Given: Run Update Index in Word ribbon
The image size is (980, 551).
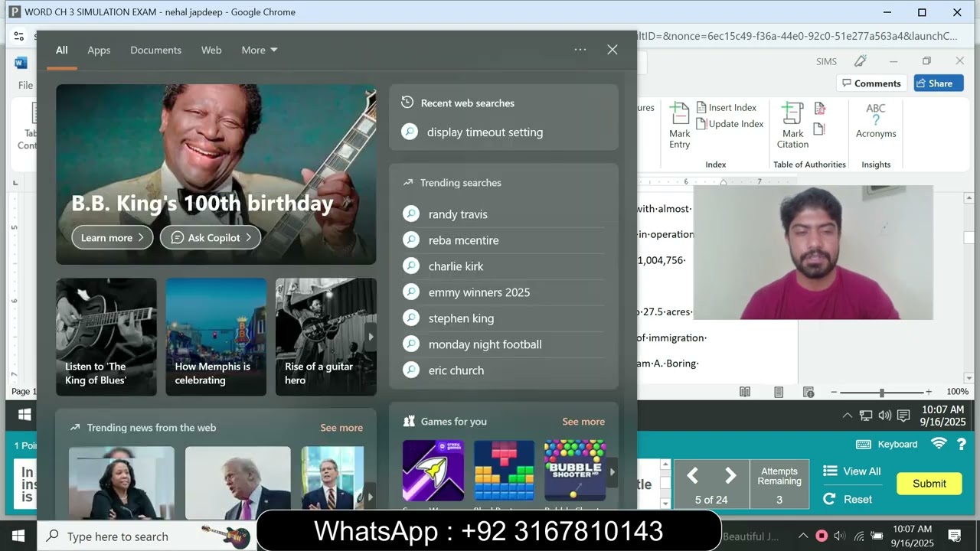Looking at the screenshot, I should click(730, 124).
